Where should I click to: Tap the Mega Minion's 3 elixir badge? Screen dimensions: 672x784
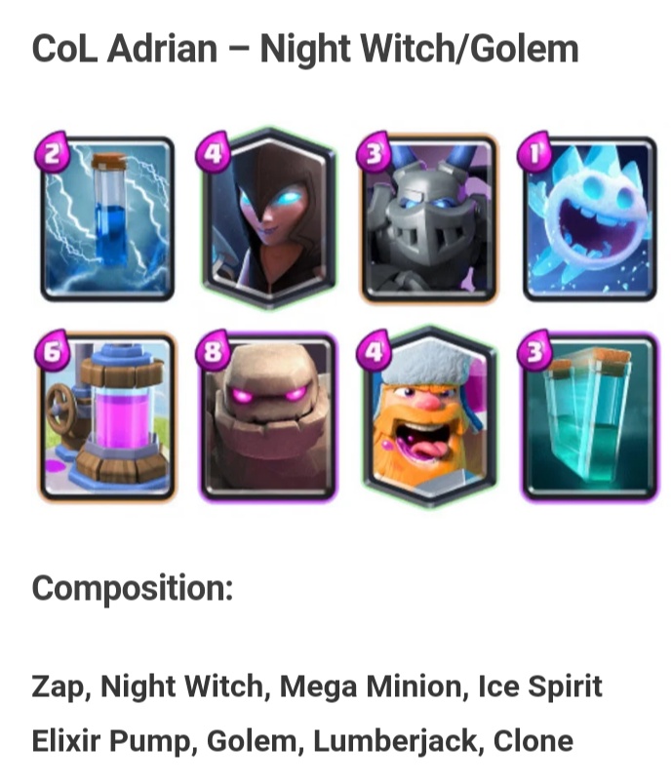pos(374,152)
